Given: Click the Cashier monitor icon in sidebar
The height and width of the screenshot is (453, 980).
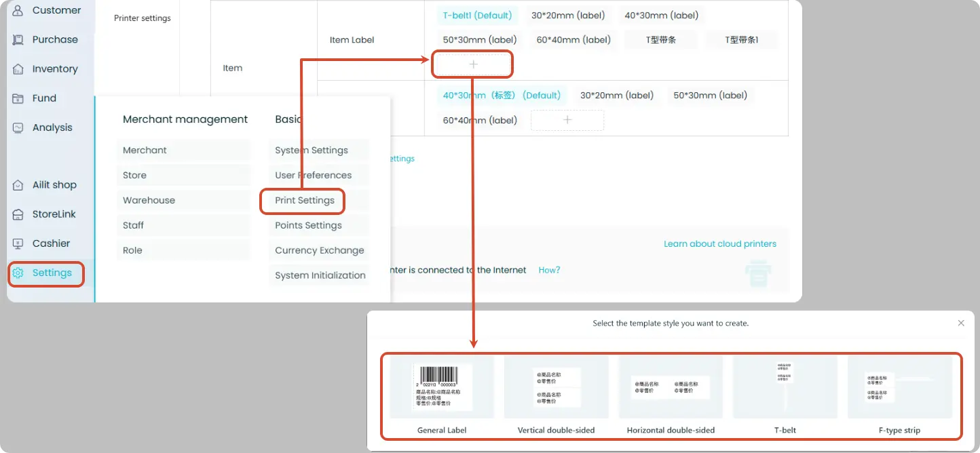Looking at the screenshot, I should 18,243.
